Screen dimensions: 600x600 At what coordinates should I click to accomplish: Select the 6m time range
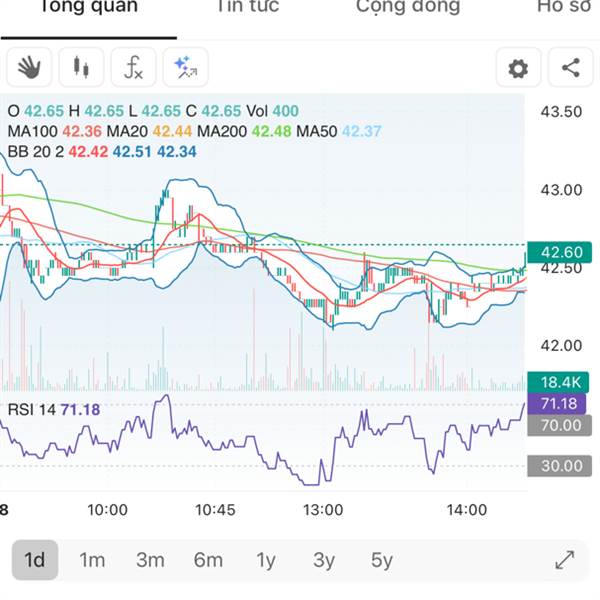click(208, 560)
